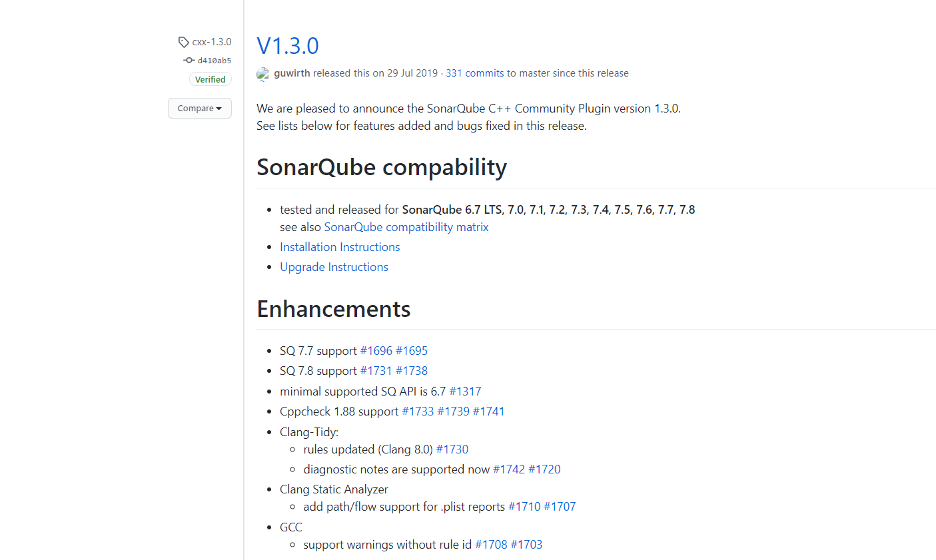Image resolution: width=936 pixels, height=560 pixels.
Task: Open issue #1742 about diagnostic notes
Action: pos(508,469)
